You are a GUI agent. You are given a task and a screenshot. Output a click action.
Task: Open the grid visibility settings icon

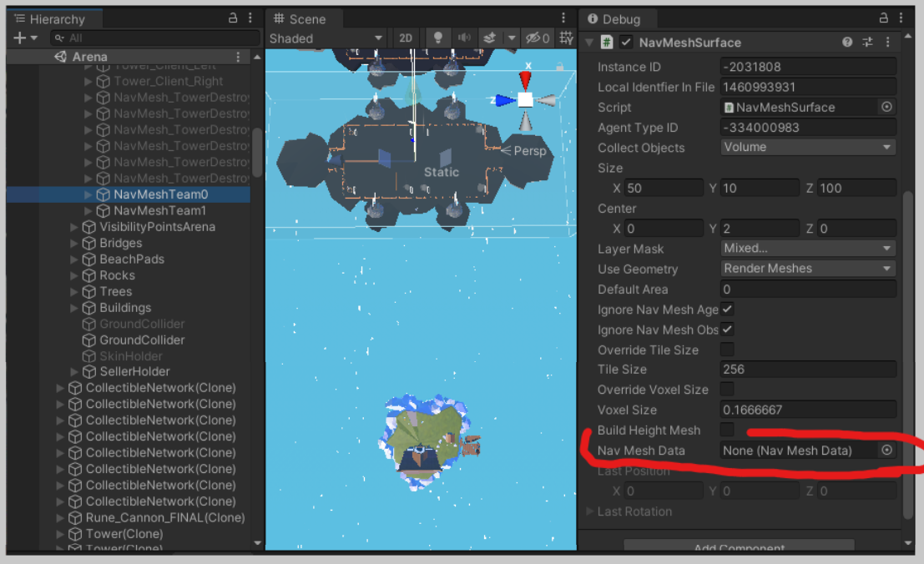click(x=566, y=38)
